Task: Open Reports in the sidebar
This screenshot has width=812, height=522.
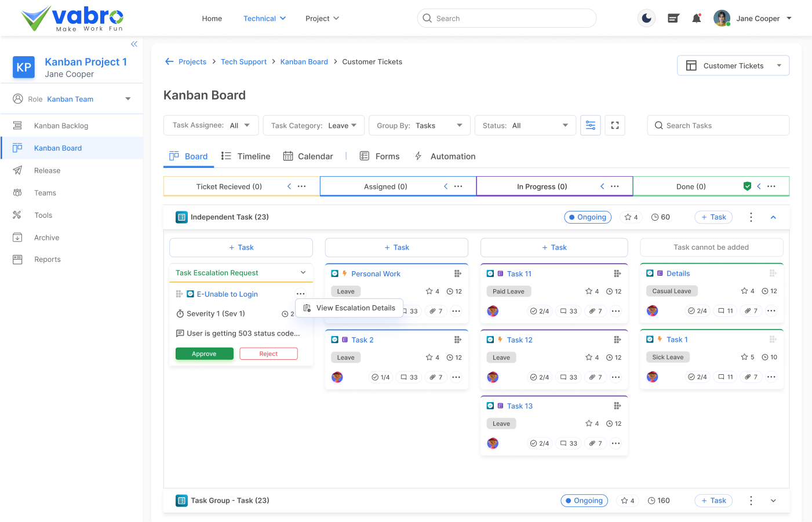Action: pos(47,260)
